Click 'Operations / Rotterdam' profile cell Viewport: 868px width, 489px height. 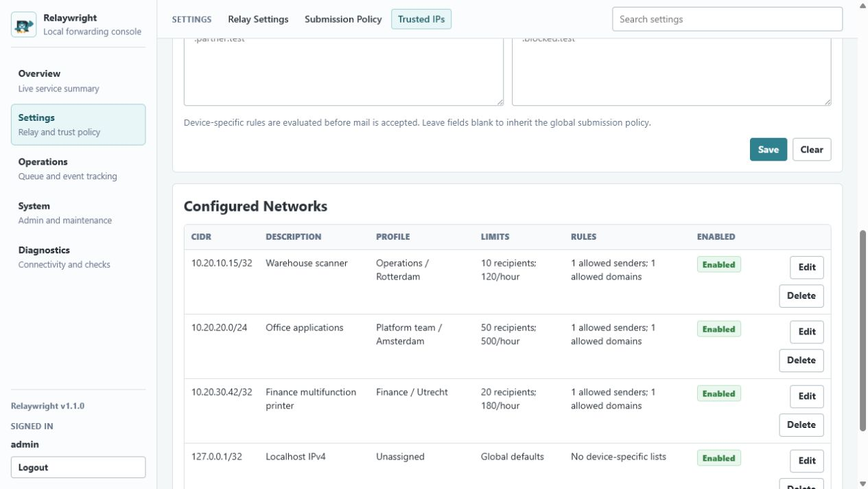point(402,270)
